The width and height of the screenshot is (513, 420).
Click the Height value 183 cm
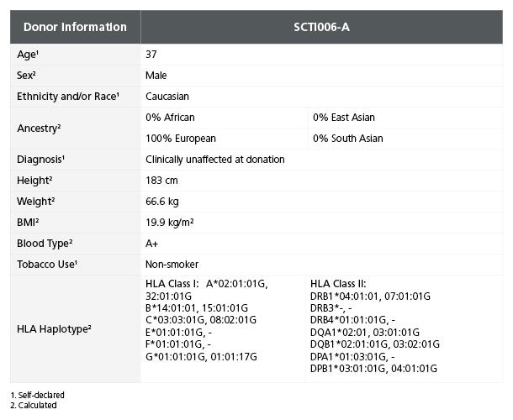162,181
